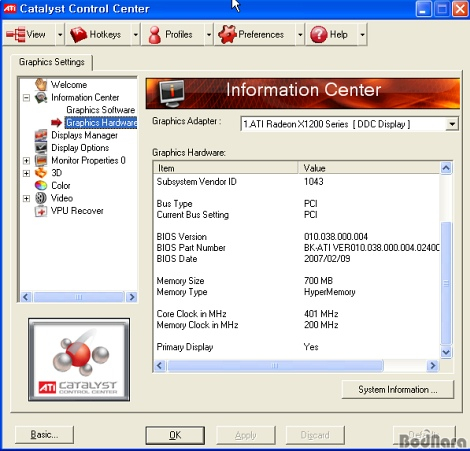Click the hardware list scroll left arrow

click(x=160, y=366)
